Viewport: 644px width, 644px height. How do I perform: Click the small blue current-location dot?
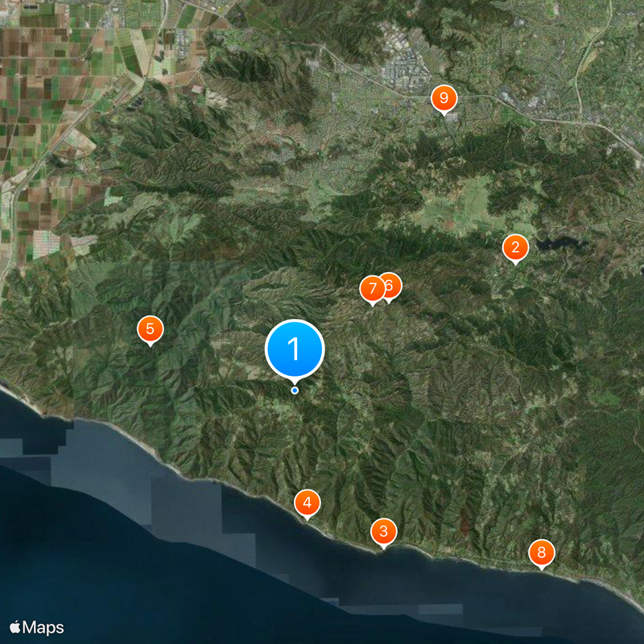coord(295,390)
